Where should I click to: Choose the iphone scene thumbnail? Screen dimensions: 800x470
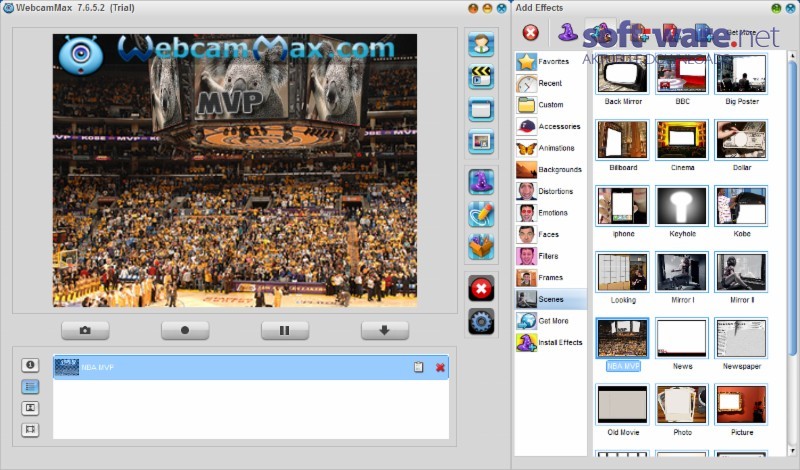click(x=622, y=206)
